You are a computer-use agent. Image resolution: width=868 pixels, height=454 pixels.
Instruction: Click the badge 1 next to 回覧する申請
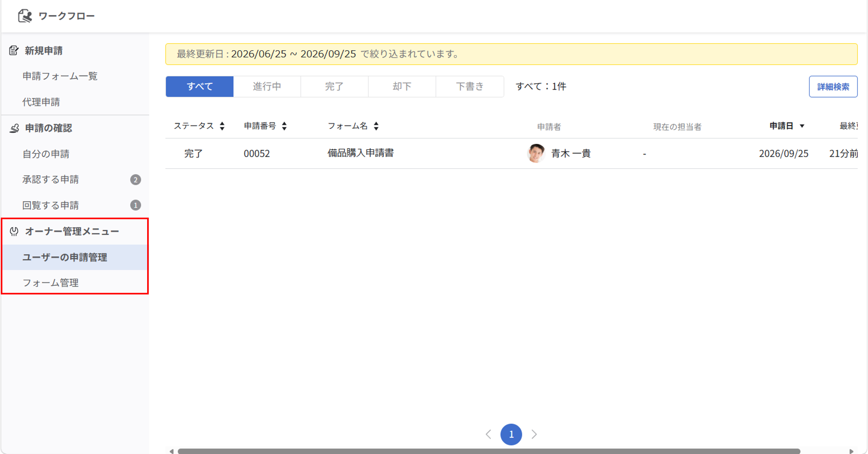pos(136,205)
